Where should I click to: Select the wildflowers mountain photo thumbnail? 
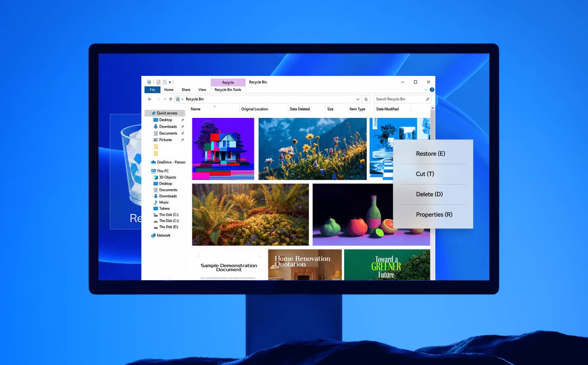tap(313, 149)
